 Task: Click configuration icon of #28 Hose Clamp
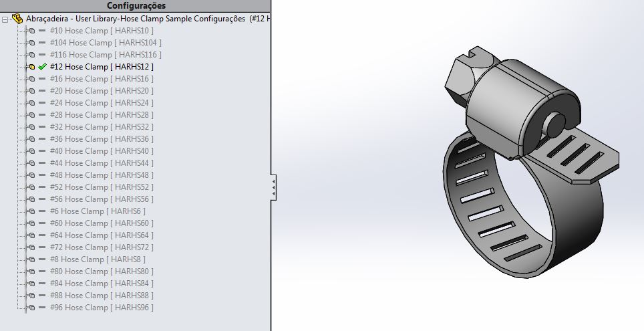pyautogui.click(x=31, y=115)
